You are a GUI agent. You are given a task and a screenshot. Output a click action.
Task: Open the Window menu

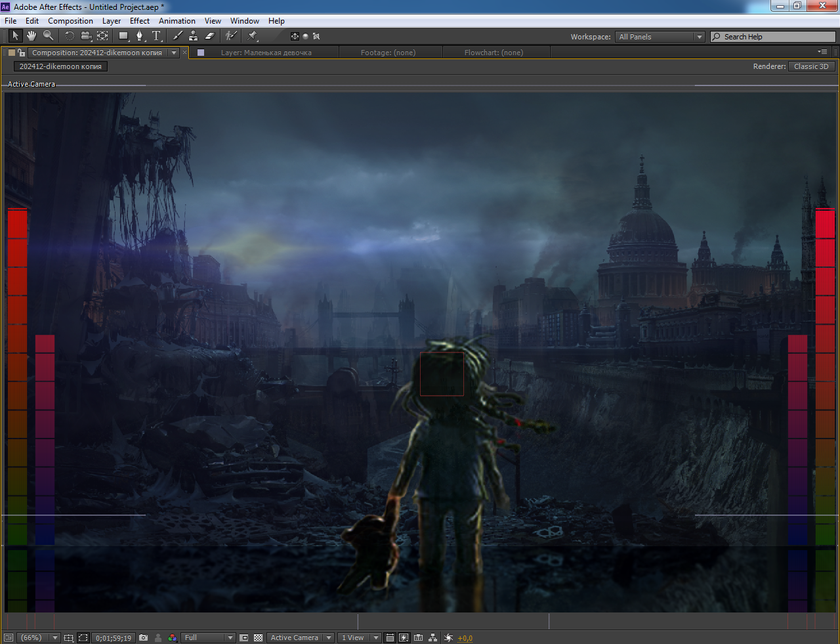pos(245,21)
